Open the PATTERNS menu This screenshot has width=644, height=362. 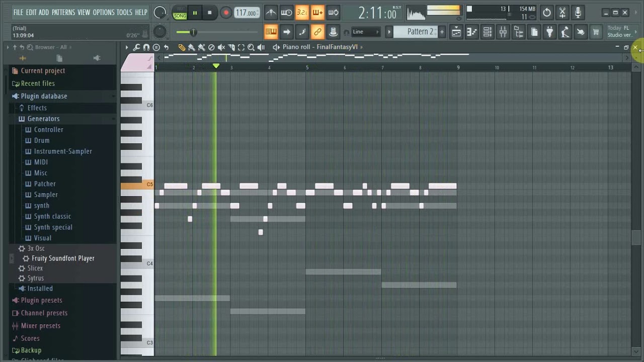point(63,13)
